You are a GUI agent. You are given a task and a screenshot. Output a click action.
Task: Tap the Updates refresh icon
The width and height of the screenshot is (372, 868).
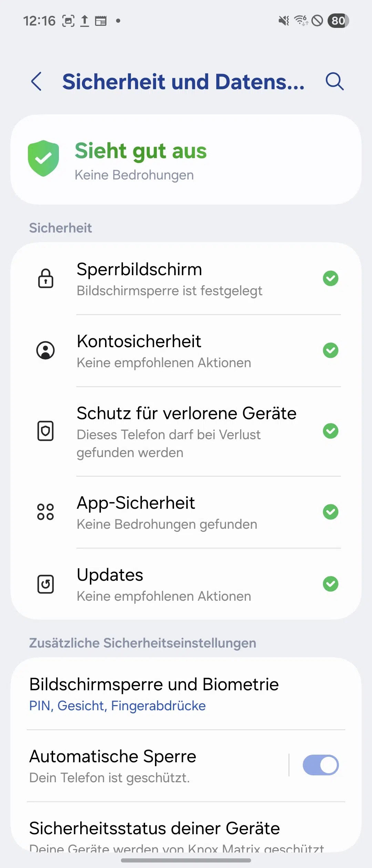click(x=45, y=584)
